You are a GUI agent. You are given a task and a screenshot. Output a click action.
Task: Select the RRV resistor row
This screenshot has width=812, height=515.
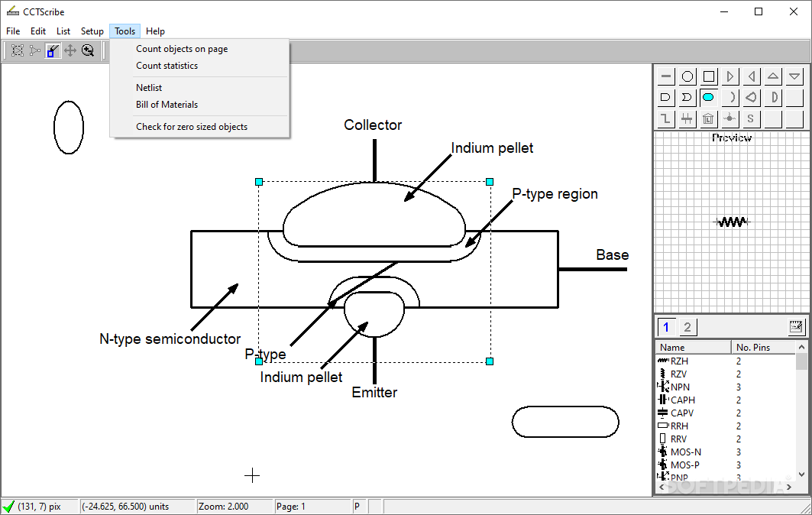click(726, 439)
